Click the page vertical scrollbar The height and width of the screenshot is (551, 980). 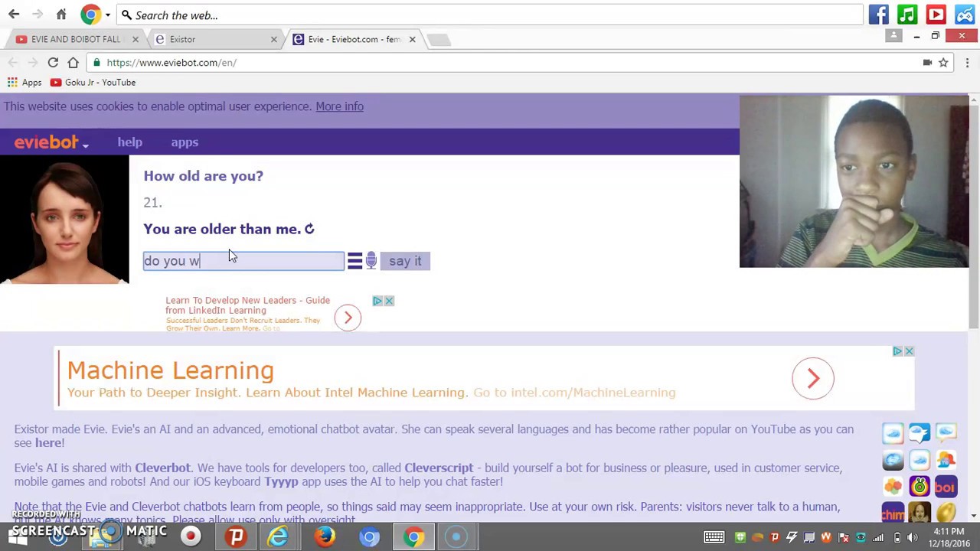[x=974, y=218]
